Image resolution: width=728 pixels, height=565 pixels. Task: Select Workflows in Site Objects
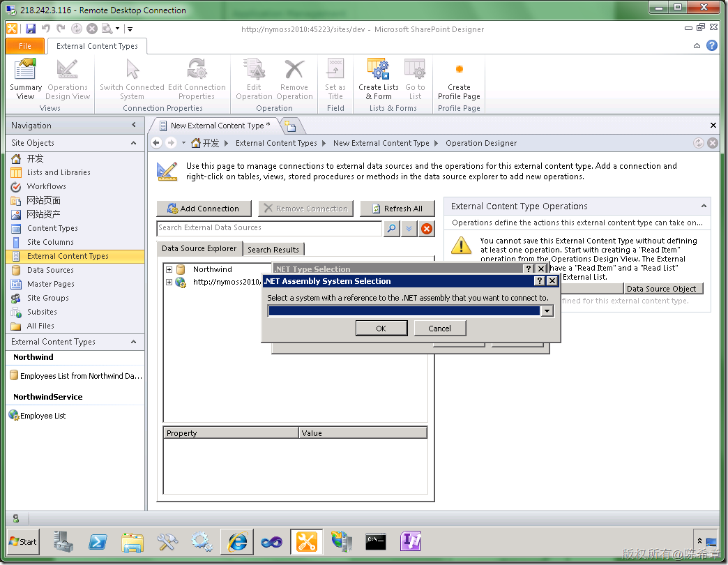pyautogui.click(x=47, y=186)
